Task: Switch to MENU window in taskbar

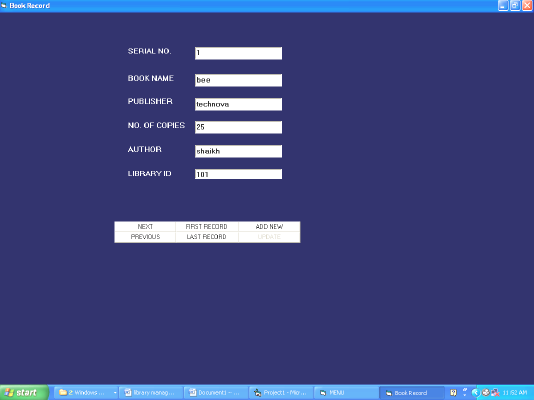Action: pyautogui.click(x=346, y=393)
